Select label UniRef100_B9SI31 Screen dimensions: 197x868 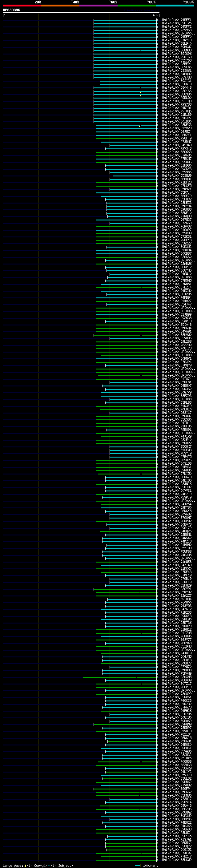176,81
